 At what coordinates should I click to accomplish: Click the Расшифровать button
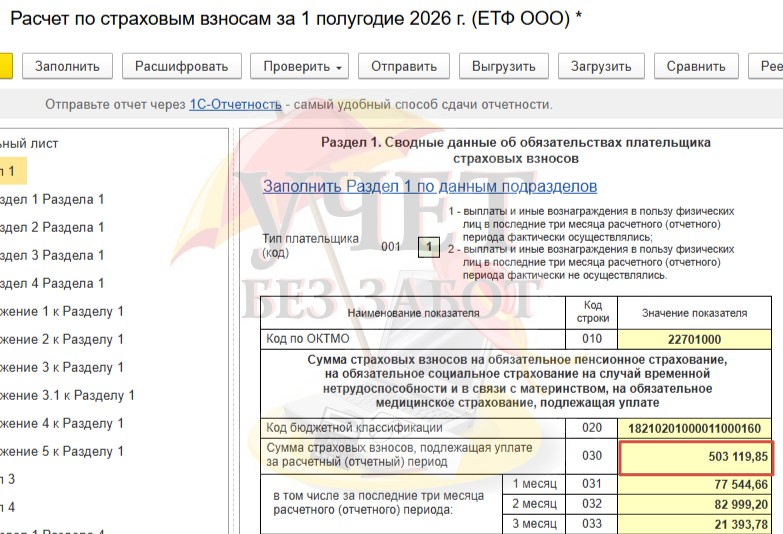coord(182,66)
